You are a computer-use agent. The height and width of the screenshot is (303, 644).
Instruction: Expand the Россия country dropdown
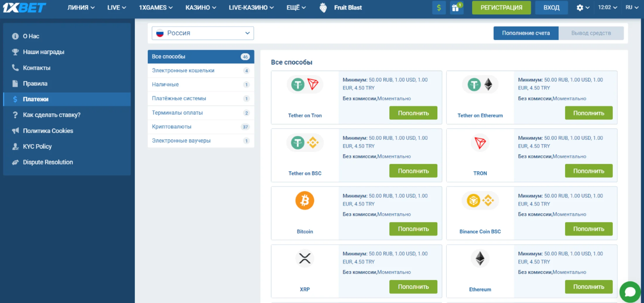[x=203, y=33]
